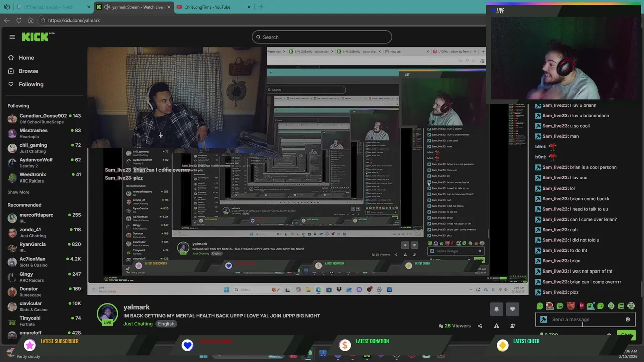This screenshot has height=362, width=644.
Task: Select the laughing green emote, third in row
Action: click(x=560, y=306)
